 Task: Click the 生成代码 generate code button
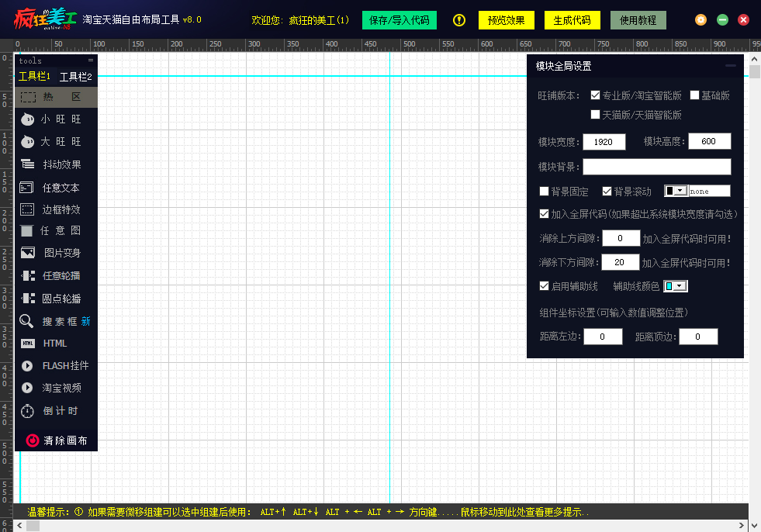click(x=572, y=20)
